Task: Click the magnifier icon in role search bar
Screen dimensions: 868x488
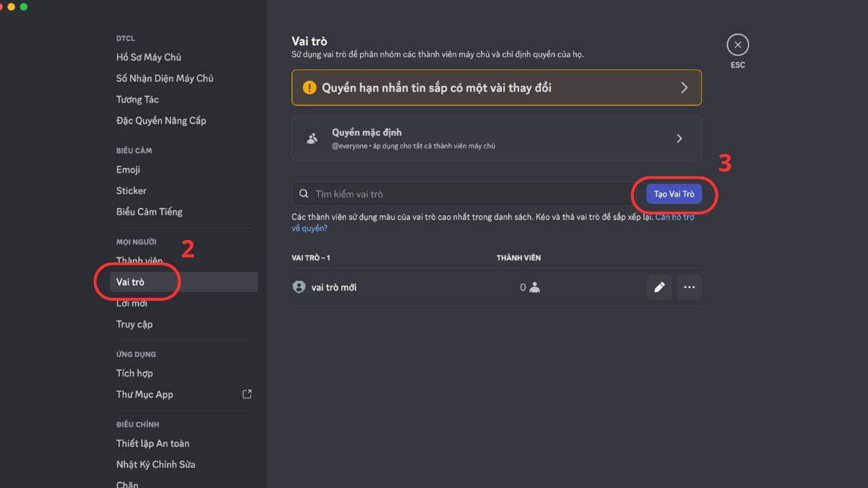Action: coord(304,193)
